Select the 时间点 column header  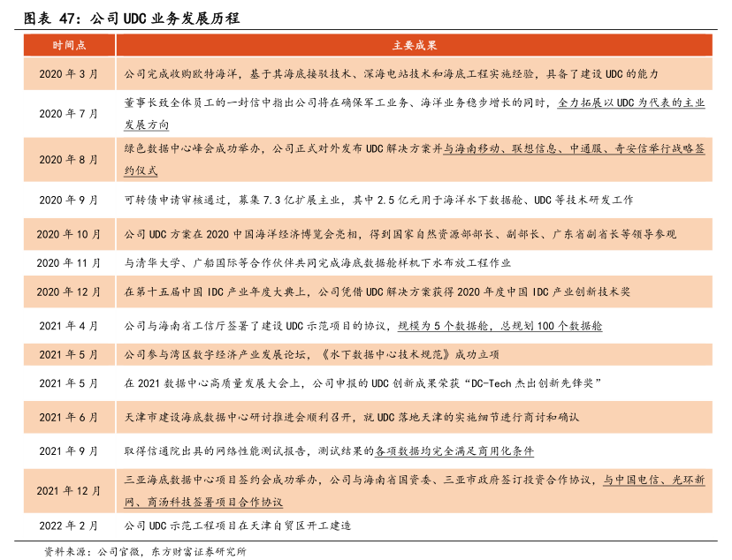[x=69, y=46]
